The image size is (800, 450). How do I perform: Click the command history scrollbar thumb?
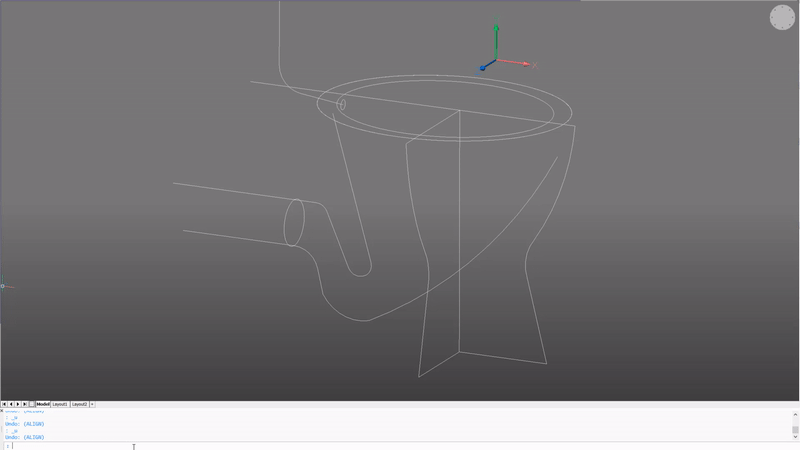(x=795, y=430)
